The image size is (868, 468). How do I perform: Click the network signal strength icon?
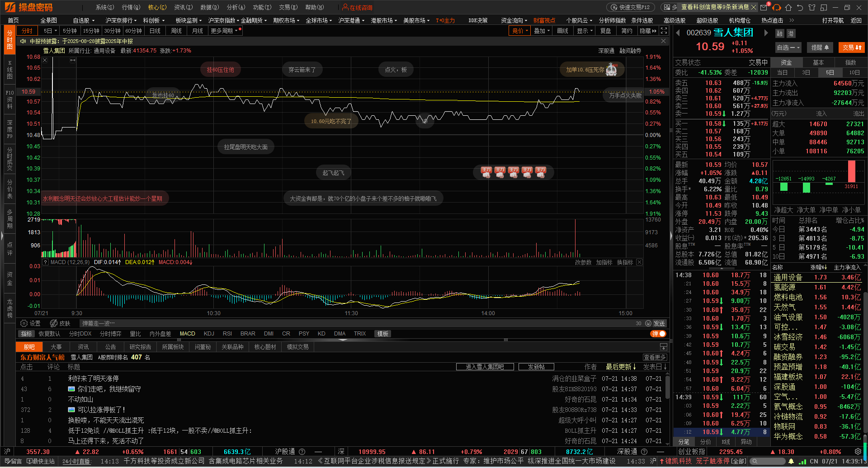coord(802,461)
